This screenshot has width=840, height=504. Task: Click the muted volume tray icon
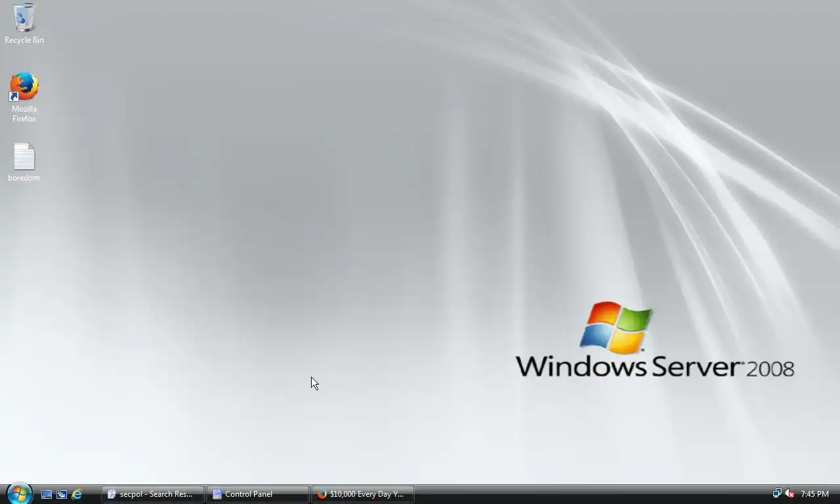789,493
